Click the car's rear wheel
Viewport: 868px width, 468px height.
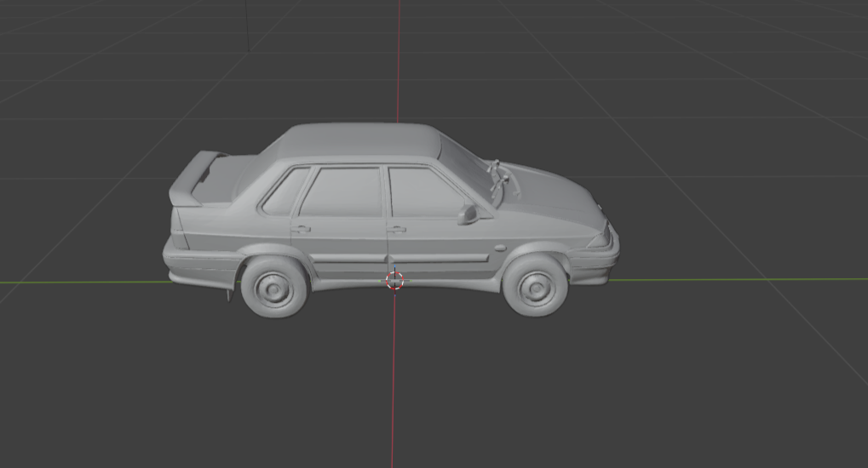pyautogui.click(x=274, y=288)
